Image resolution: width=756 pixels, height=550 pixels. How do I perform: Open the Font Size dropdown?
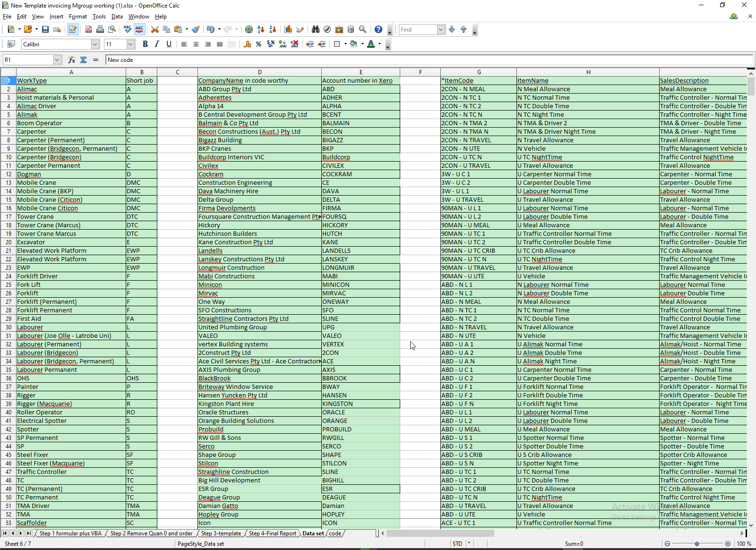131,44
